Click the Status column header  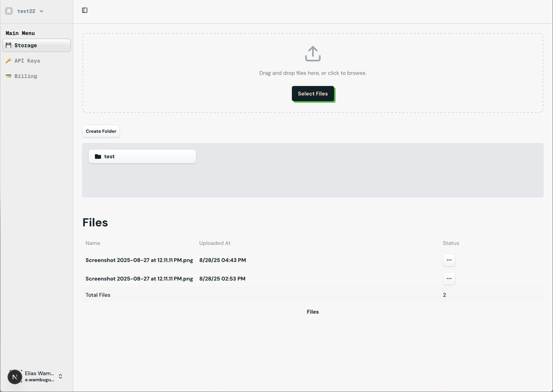pos(451,243)
